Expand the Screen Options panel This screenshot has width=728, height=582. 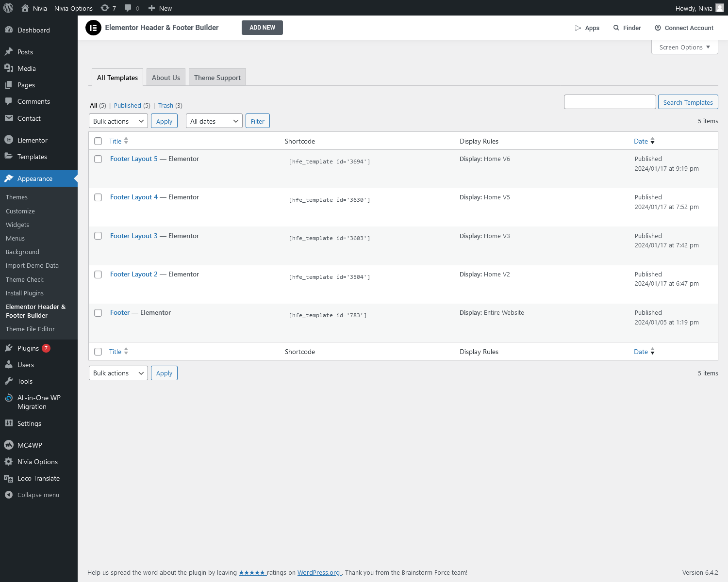tap(684, 47)
